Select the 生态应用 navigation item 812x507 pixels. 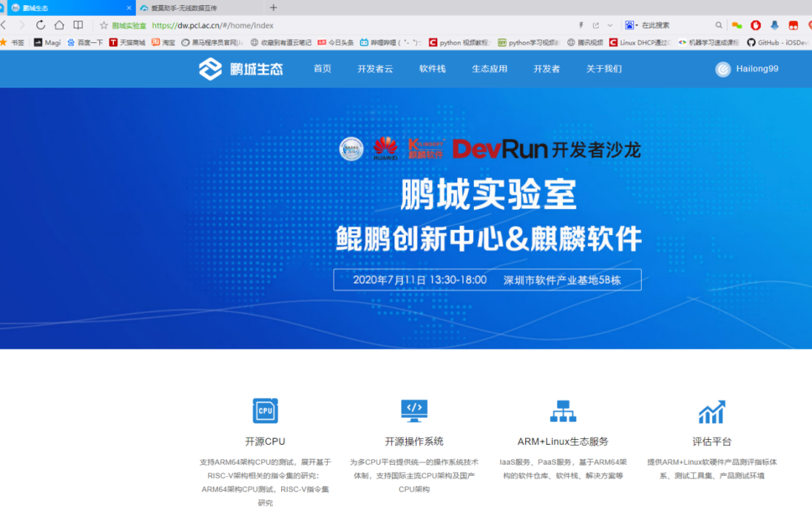(x=489, y=69)
